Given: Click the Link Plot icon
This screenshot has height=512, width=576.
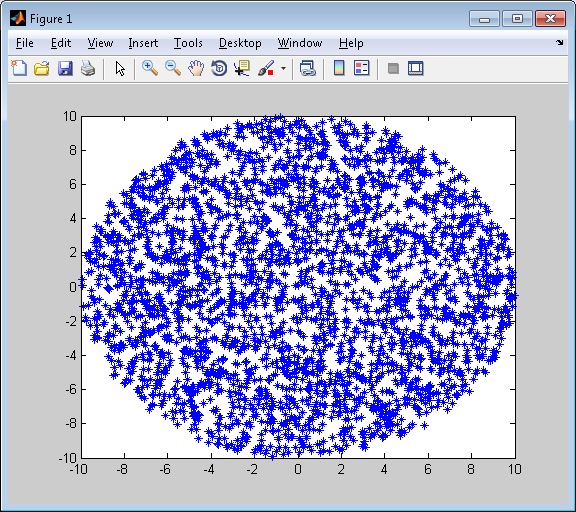Looking at the screenshot, I should click(308, 68).
